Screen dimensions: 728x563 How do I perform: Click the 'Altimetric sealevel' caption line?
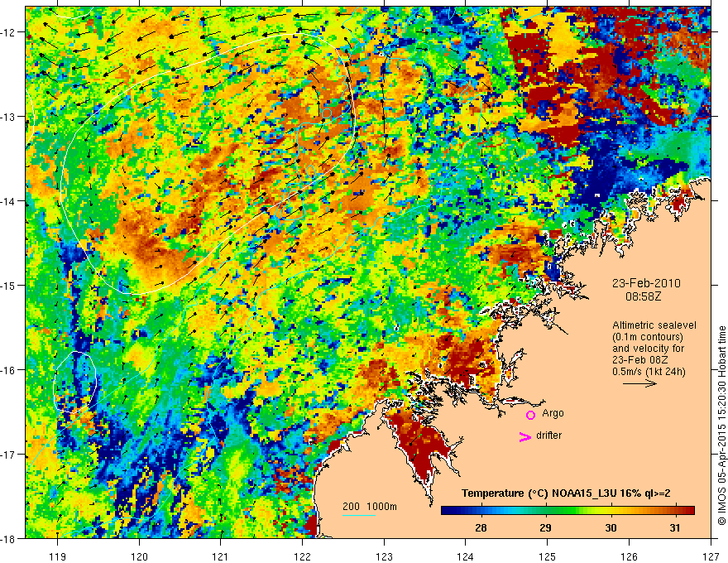[654, 325]
